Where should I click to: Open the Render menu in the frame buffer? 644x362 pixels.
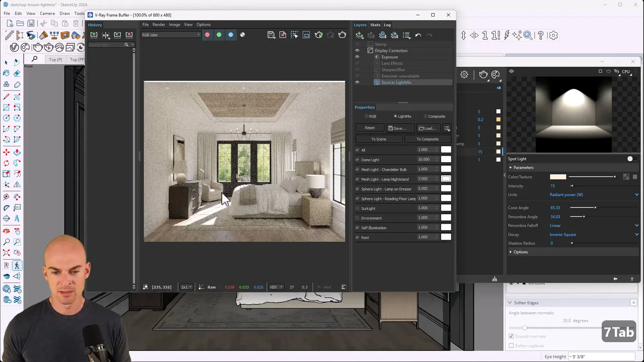[x=159, y=24]
